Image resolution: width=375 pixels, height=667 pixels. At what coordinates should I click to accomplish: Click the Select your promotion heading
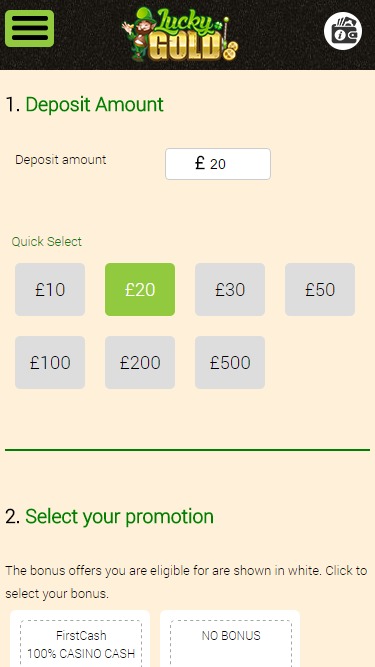click(109, 516)
